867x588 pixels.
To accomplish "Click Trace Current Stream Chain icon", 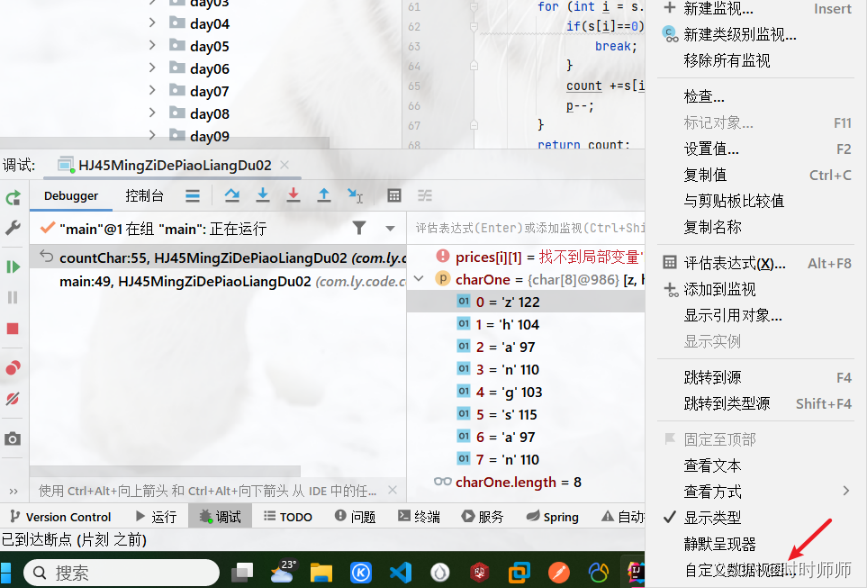I will coord(425,195).
